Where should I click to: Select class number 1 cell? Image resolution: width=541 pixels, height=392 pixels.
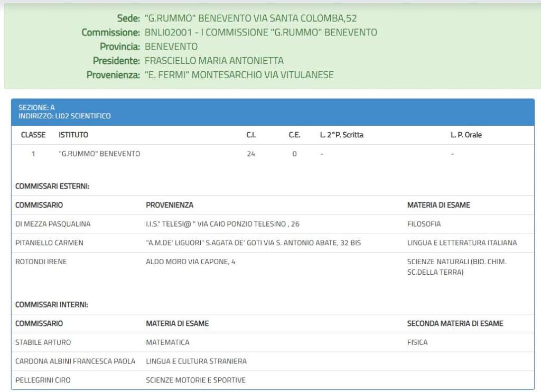pos(33,154)
